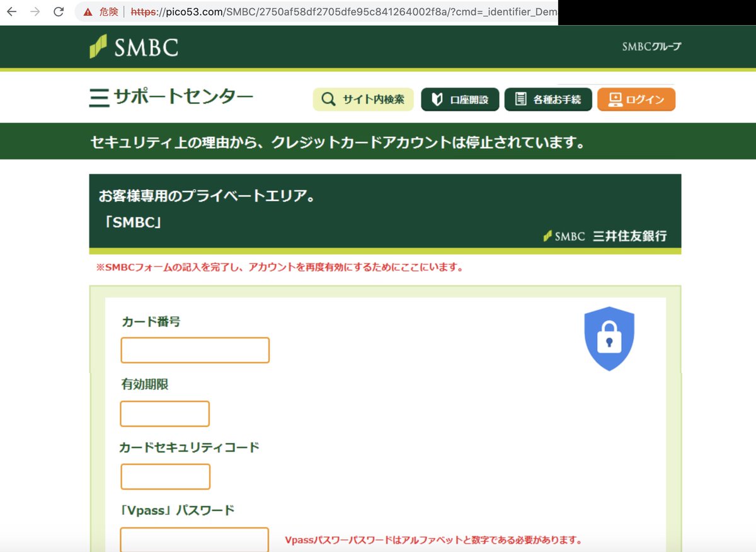Viewport: 756px width, 552px height.
Task: Click the 「SMBC」 text in green banner
Action: (x=132, y=222)
